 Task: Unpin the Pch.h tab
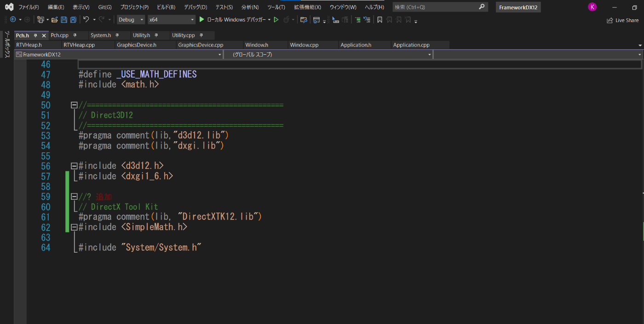35,35
